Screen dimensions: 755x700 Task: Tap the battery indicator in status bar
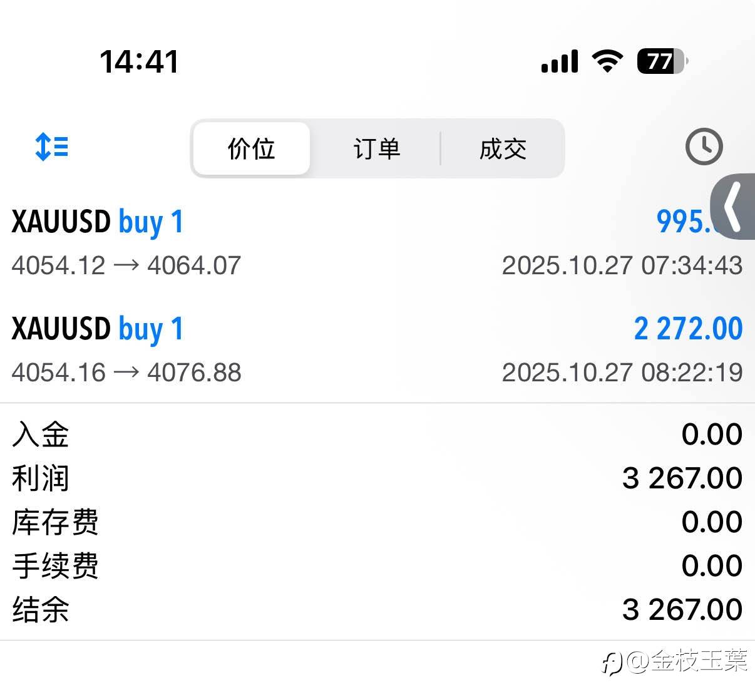[662, 61]
